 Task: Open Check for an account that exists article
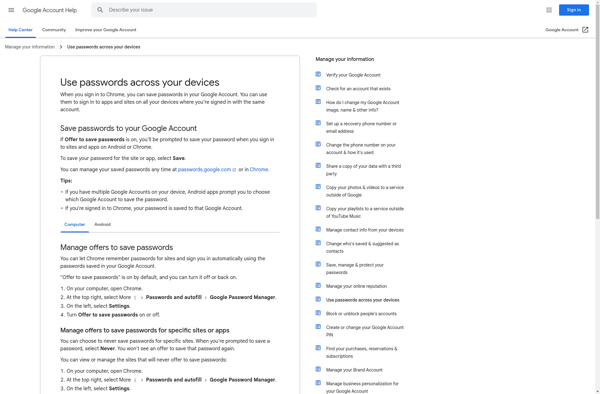pos(358,89)
